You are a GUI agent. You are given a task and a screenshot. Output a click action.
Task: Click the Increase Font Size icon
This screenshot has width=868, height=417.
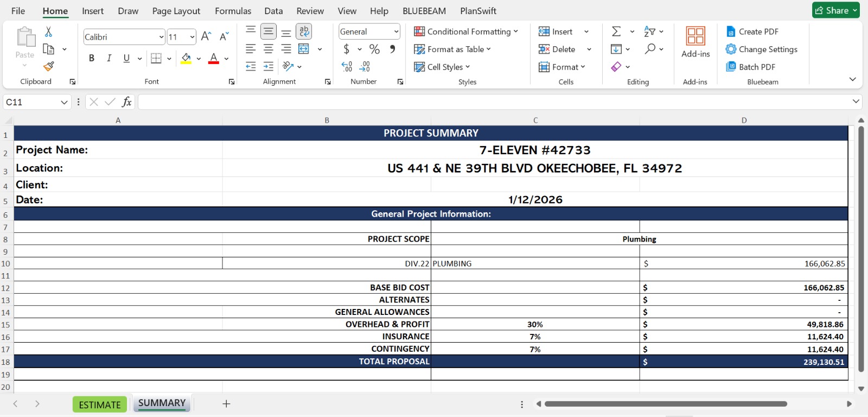click(x=206, y=36)
